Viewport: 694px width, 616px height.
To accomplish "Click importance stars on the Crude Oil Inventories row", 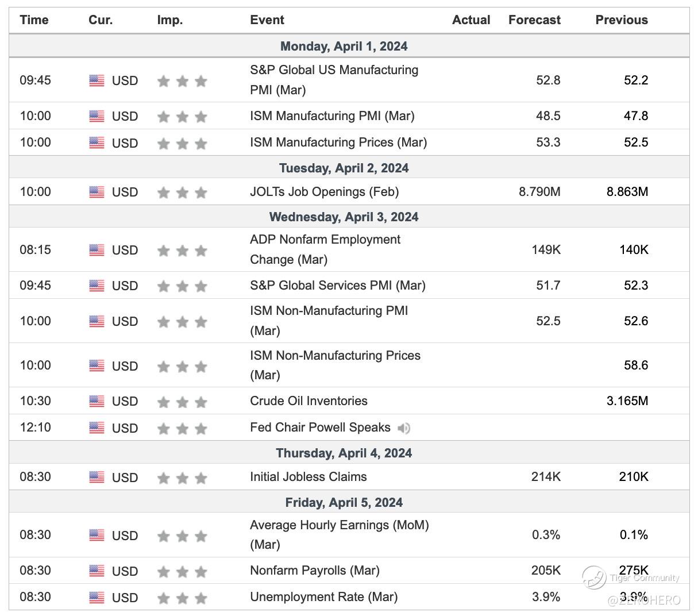I will [x=182, y=402].
